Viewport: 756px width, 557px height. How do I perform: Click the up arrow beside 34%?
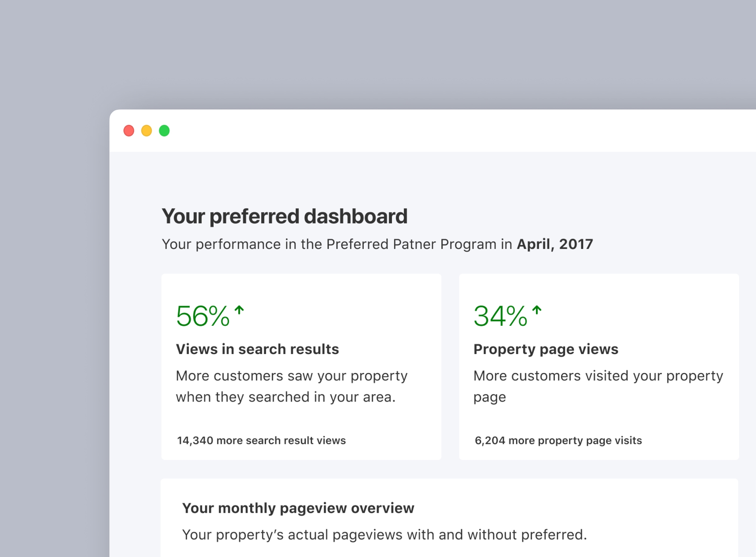537,311
